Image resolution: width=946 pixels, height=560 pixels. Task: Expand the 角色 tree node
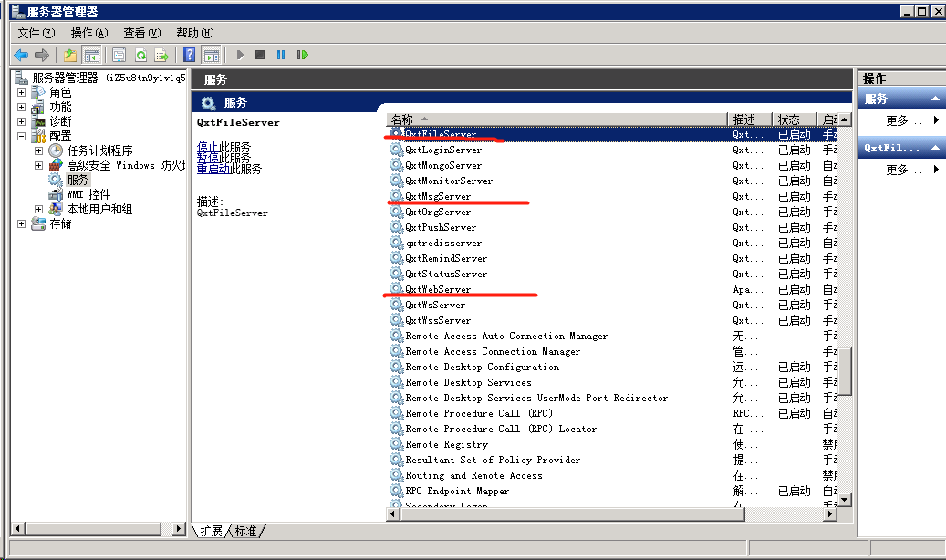click(x=22, y=93)
